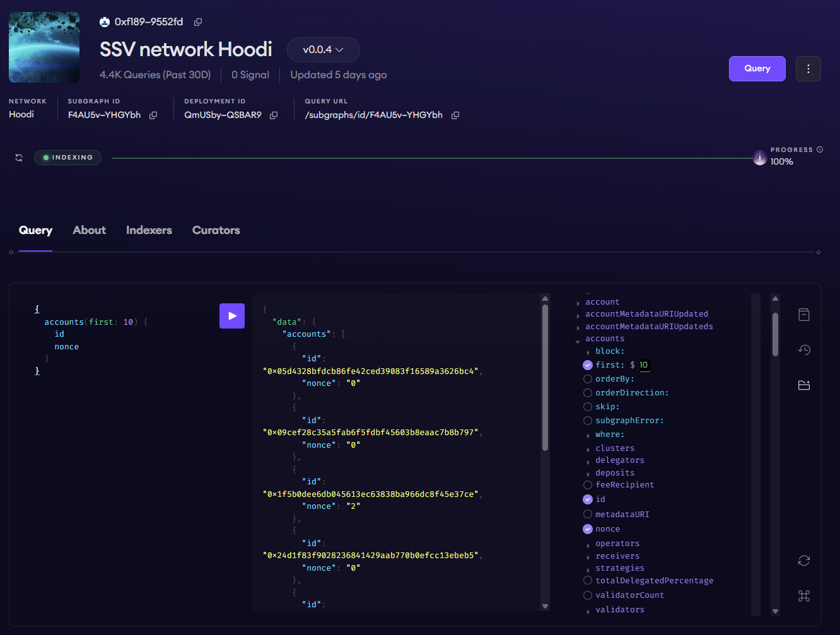840x635 pixels.
Task: Enable the skip: argument
Action: (588, 407)
